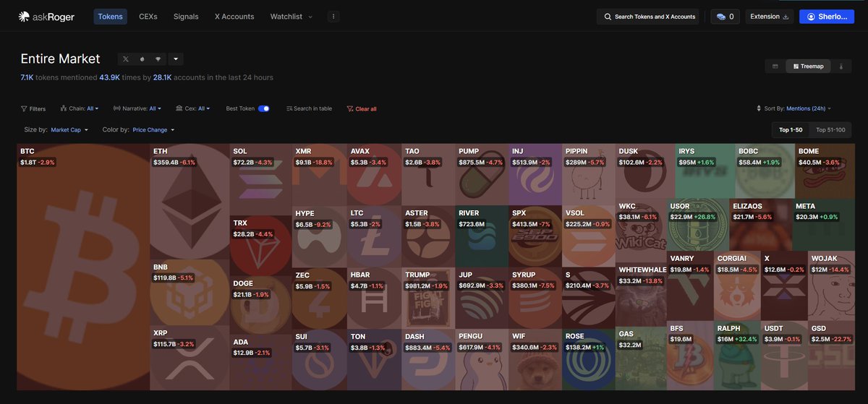This screenshot has width=868, height=404.
Task: Open the Signals navigation tab
Action: [x=186, y=16]
